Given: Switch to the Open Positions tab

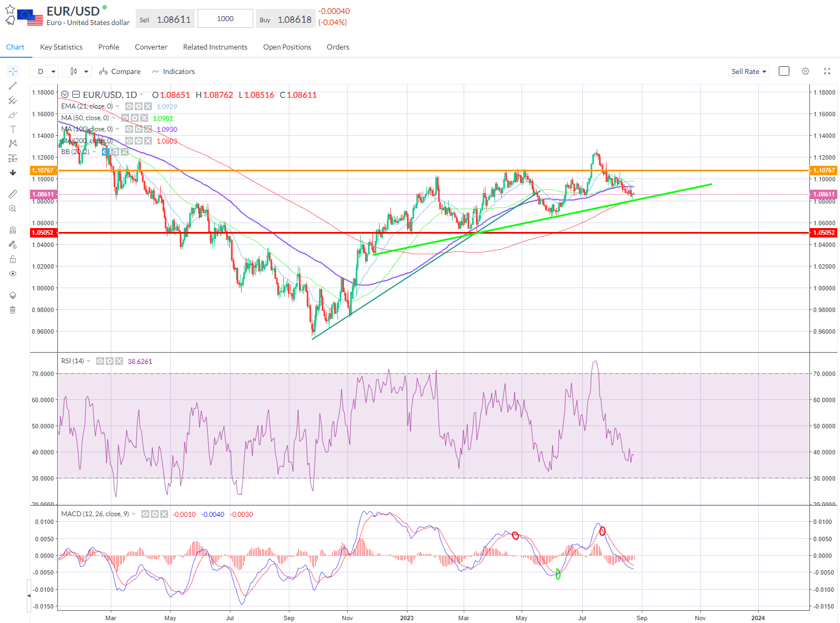Looking at the screenshot, I should (287, 47).
